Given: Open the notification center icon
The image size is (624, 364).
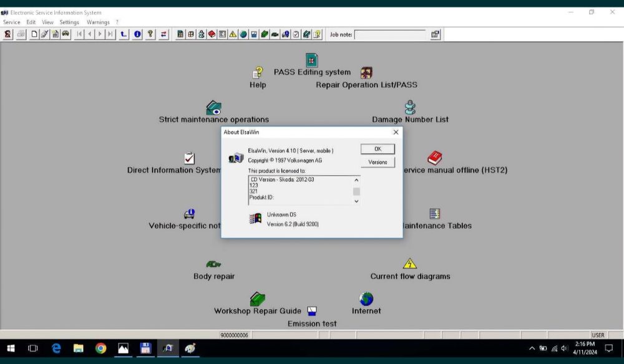Looking at the screenshot, I should [608, 348].
